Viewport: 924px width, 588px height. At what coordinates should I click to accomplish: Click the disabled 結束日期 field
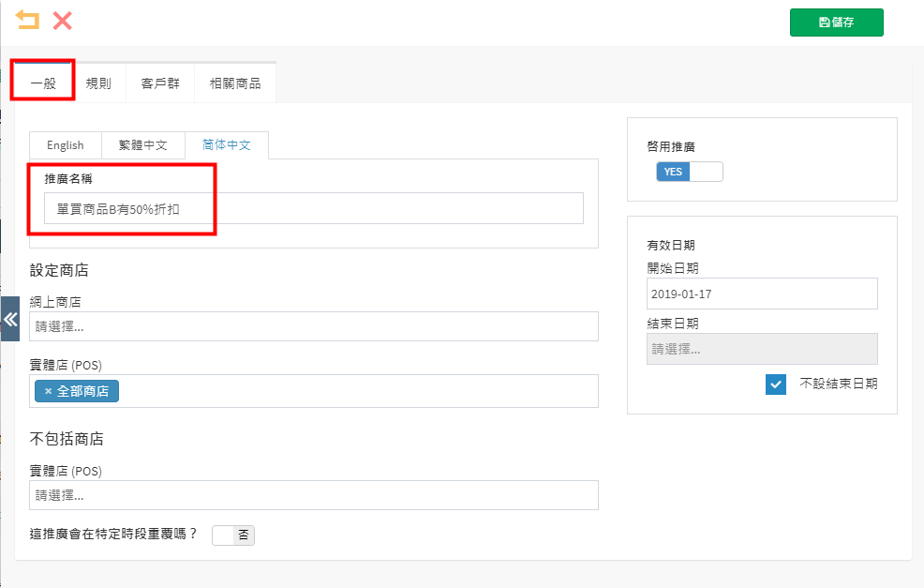(x=762, y=349)
